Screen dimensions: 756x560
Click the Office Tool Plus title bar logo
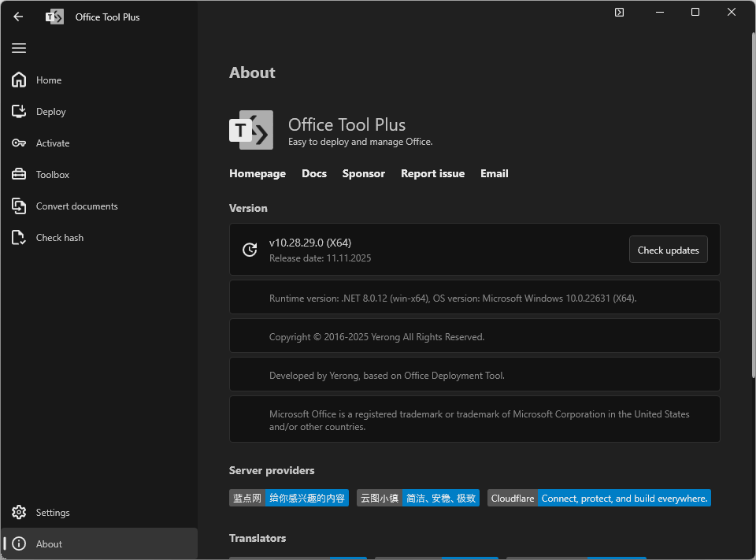pos(54,17)
